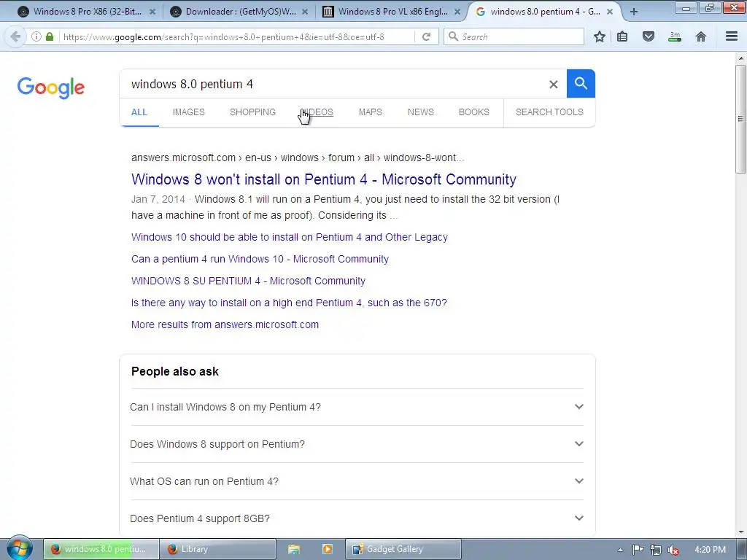Image resolution: width=747 pixels, height=560 pixels.
Task: Open downloads arrow icon showing 3m
Action: pyautogui.click(x=675, y=36)
